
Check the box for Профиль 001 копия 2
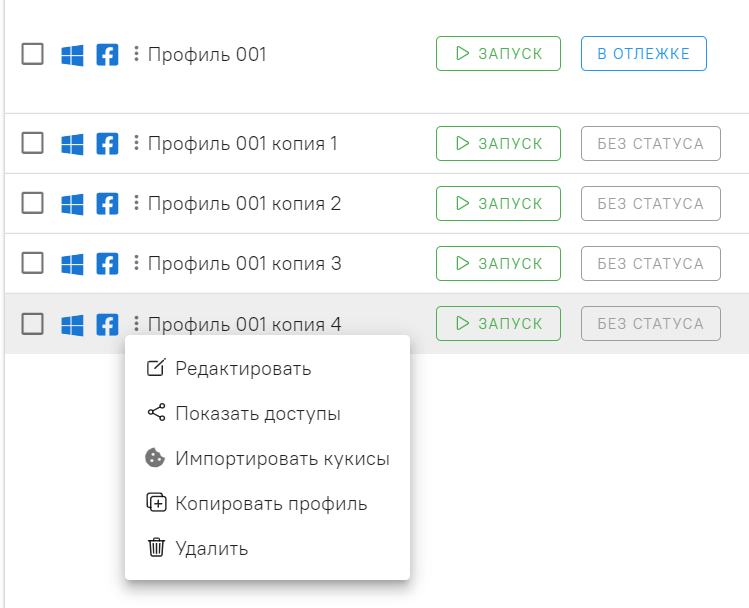32,203
